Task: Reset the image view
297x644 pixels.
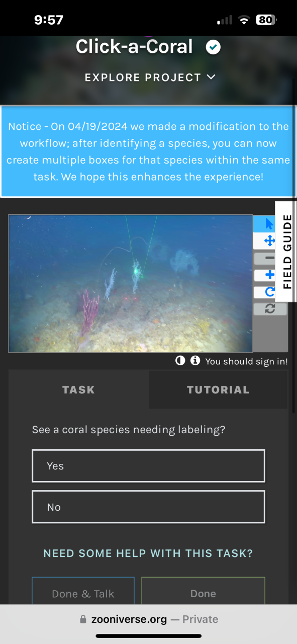Action: tap(270, 309)
